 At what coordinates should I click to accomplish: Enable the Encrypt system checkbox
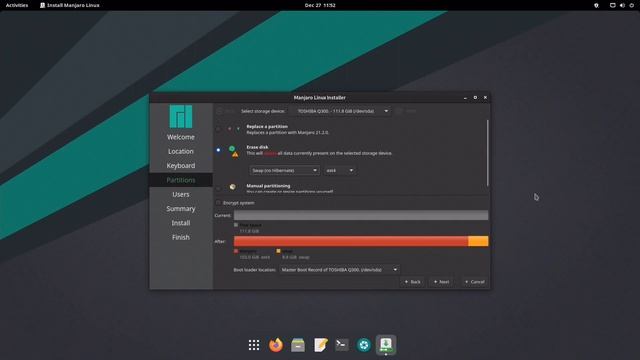click(218, 202)
